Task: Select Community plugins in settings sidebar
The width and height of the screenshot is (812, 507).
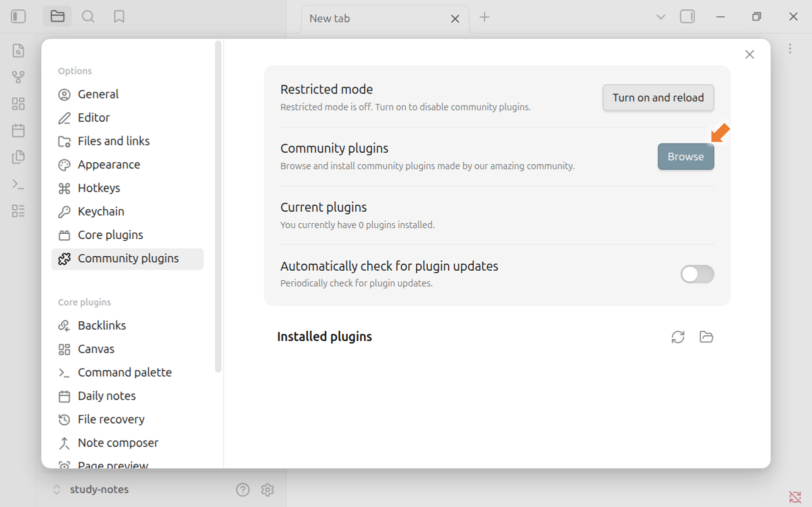Action: [127, 259]
